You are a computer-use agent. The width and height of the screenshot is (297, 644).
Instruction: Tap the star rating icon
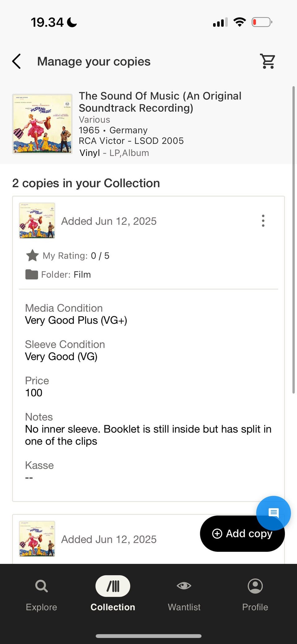coord(32,256)
